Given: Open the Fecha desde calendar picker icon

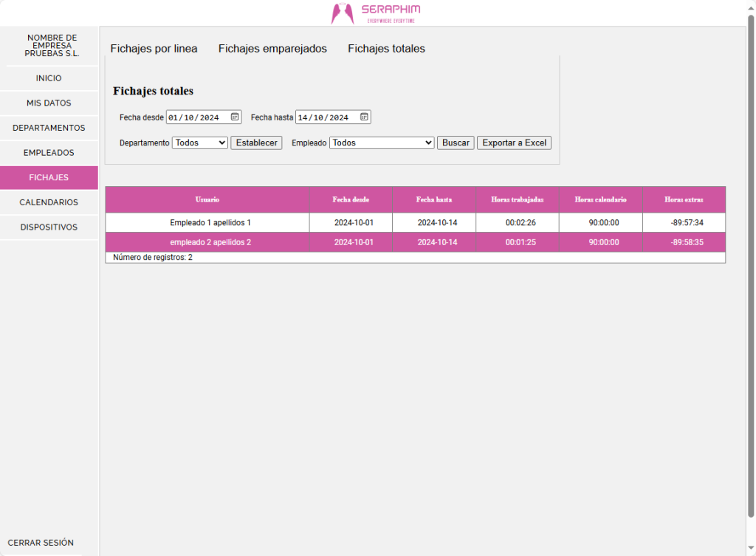Looking at the screenshot, I should tap(235, 117).
